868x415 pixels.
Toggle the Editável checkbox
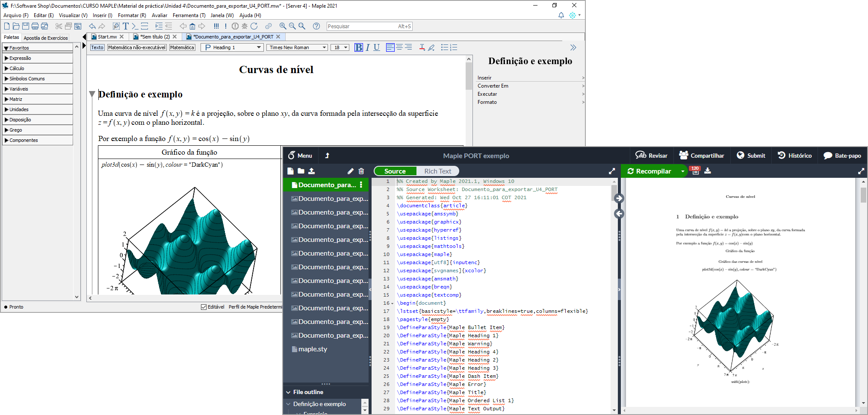204,307
